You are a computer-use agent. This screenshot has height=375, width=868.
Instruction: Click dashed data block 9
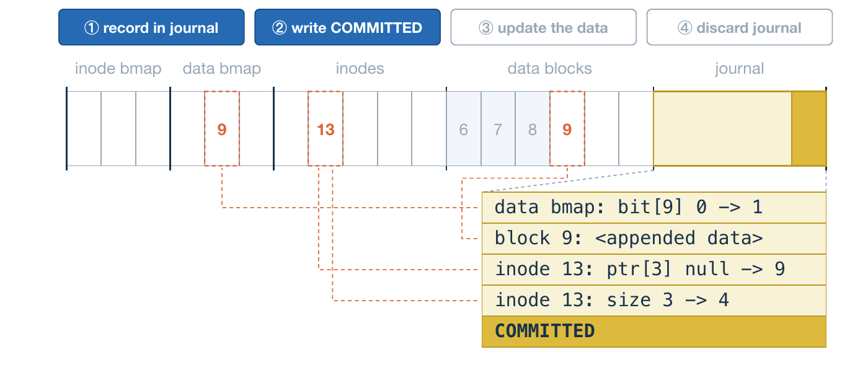click(x=567, y=129)
